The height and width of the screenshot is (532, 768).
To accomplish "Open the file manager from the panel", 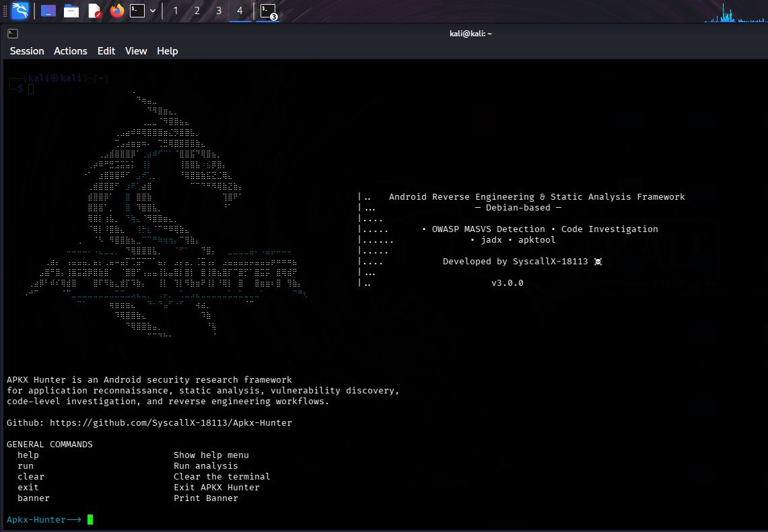I will 71,11.
